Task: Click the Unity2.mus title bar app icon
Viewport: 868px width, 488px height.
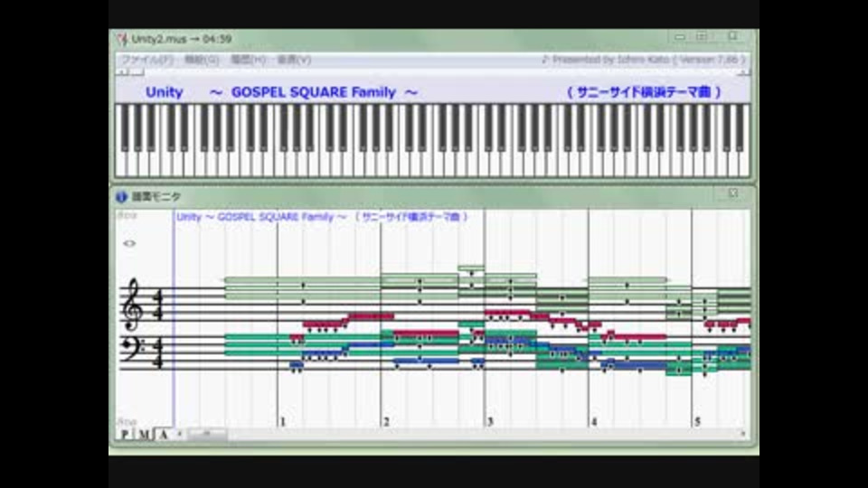Action: click(x=122, y=39)
